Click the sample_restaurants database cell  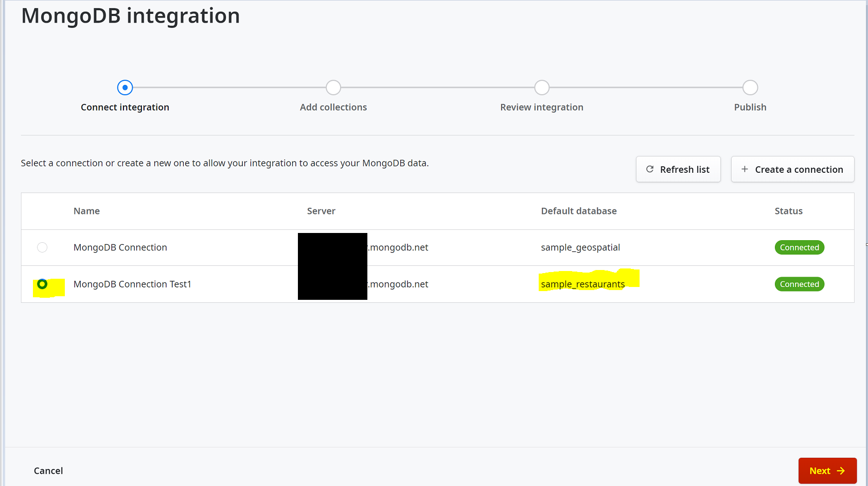pyautogui.click(x=583, y=284)
